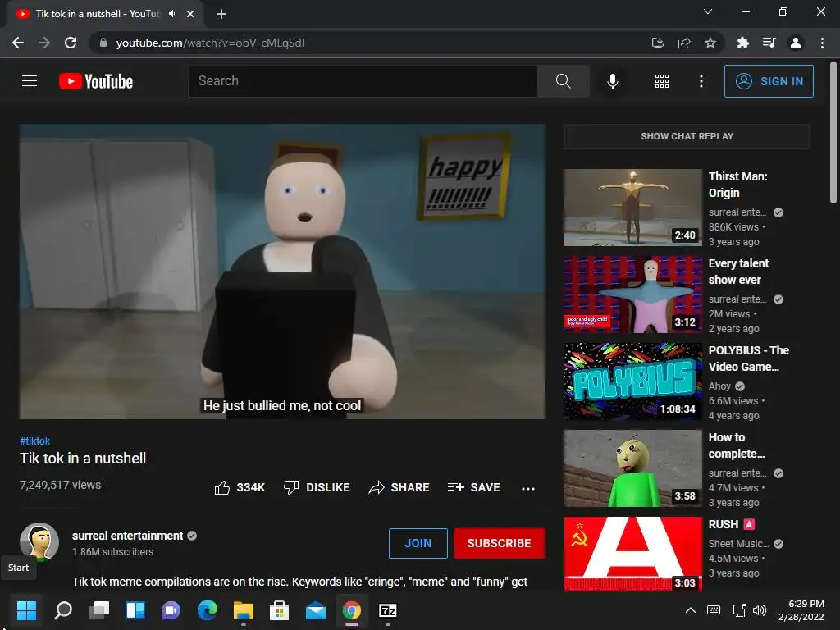The width and height of the screenshot is (840, 630).
Task: Open surreal entertainment channel name link
Action: pos(127,536)
